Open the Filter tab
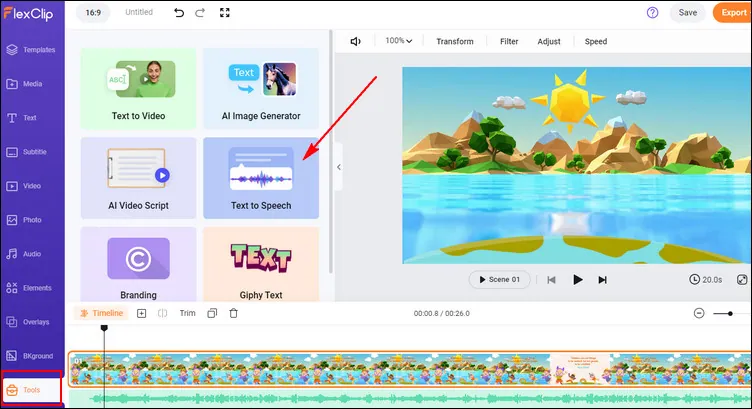 tap(509, 42)
